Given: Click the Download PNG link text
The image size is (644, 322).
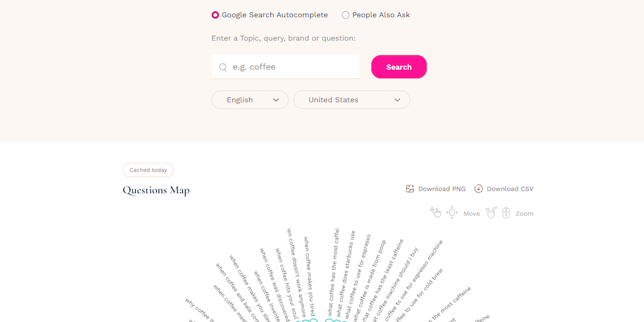Looking at the screenshot, I should pyautogui.click(x=442, y=189).
